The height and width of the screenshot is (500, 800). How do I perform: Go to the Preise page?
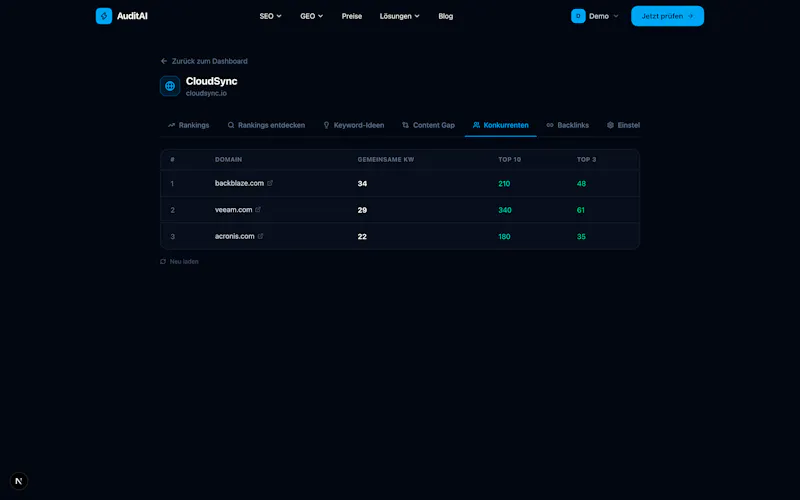click(352, 16)
